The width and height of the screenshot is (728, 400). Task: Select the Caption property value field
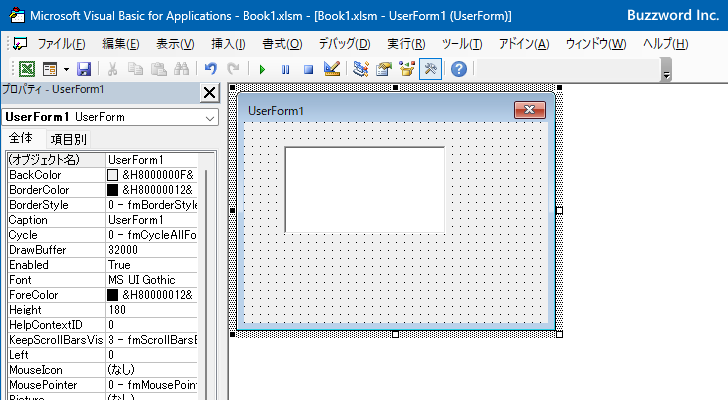[x=152, y=220]
